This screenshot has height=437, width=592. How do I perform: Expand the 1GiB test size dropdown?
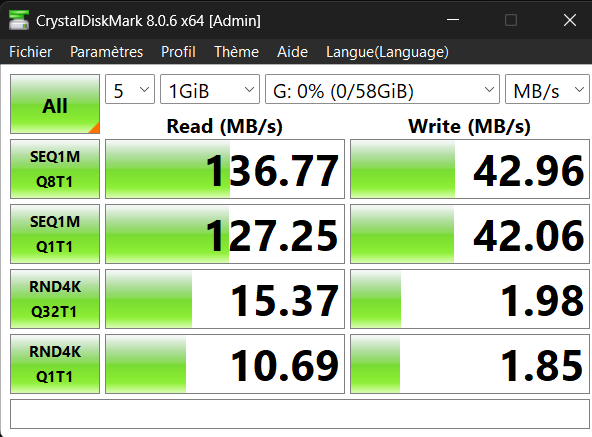(x=210, y=90)
